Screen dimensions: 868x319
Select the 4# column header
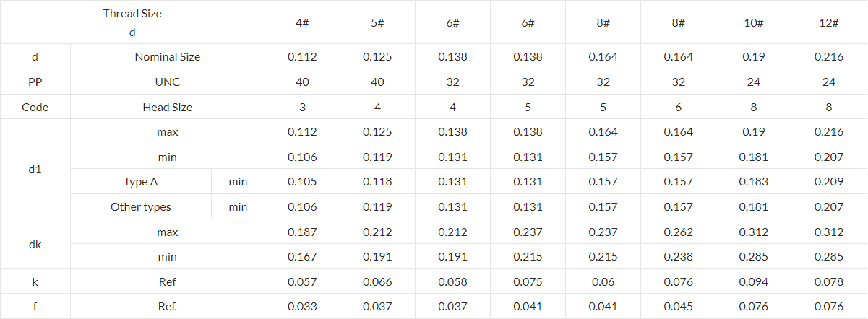coord(302,22)
